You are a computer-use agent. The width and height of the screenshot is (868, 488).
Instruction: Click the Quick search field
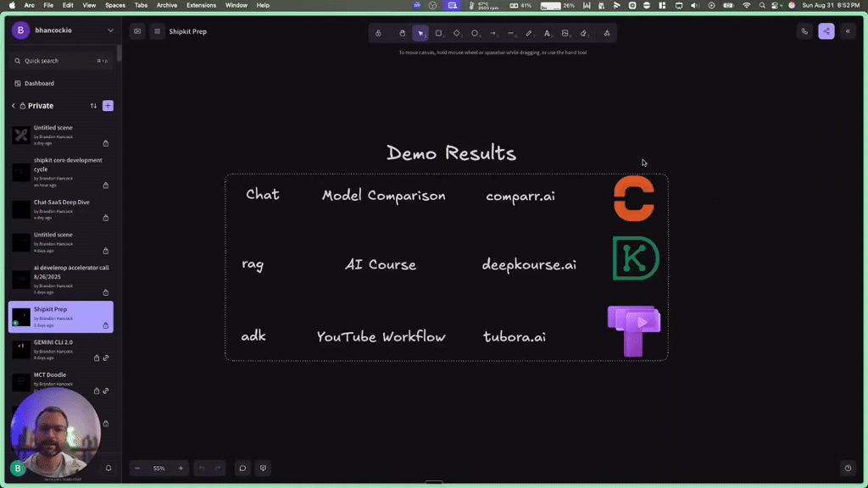coord(61,61)
